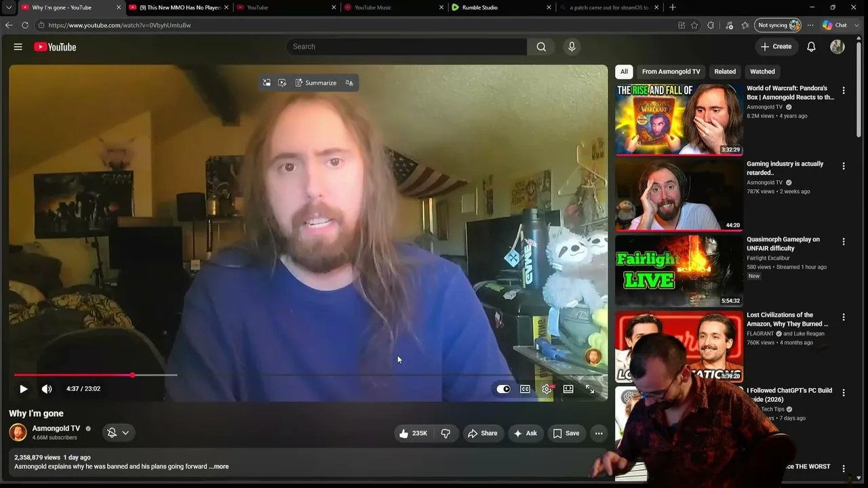868x488 pixels.
Task: Mute the video volume
Action: click(47, 389)
